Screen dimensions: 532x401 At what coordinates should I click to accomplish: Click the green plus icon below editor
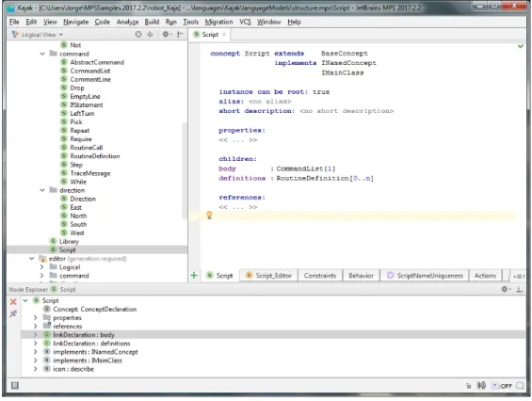[194, 275]
